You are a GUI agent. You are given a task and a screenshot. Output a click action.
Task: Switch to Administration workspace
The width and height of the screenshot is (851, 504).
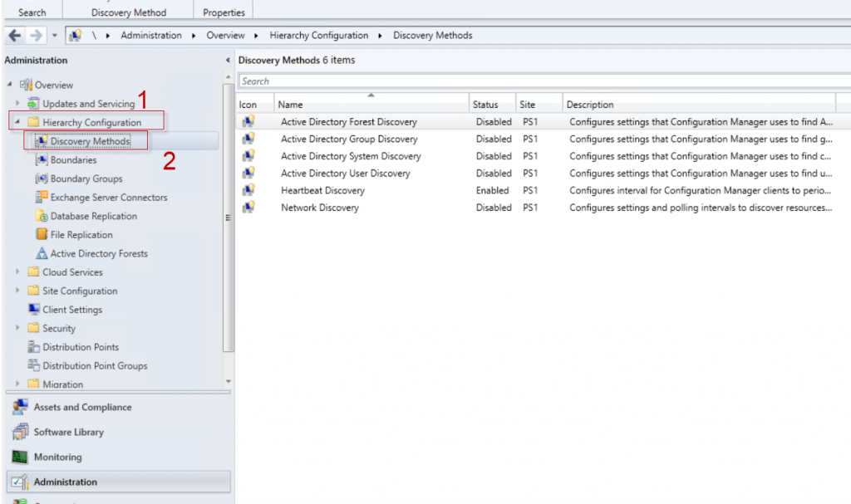[x=118, y=482]
